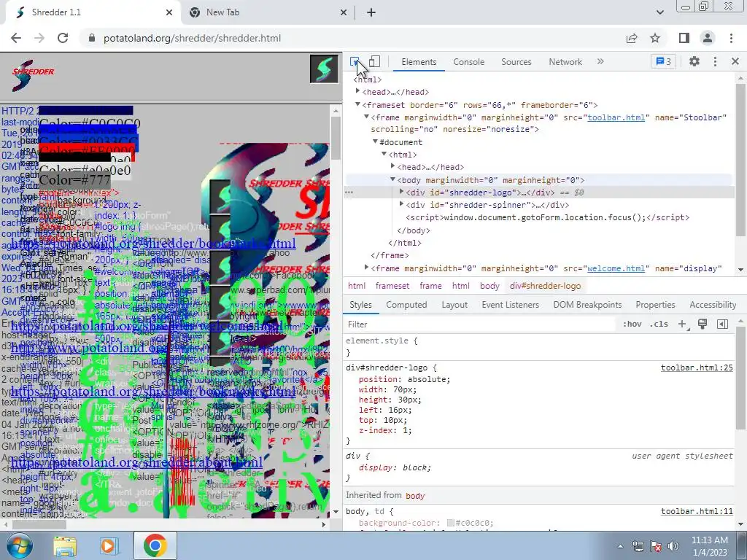
Task: Click the address bar URL
Action: (193, 38)
